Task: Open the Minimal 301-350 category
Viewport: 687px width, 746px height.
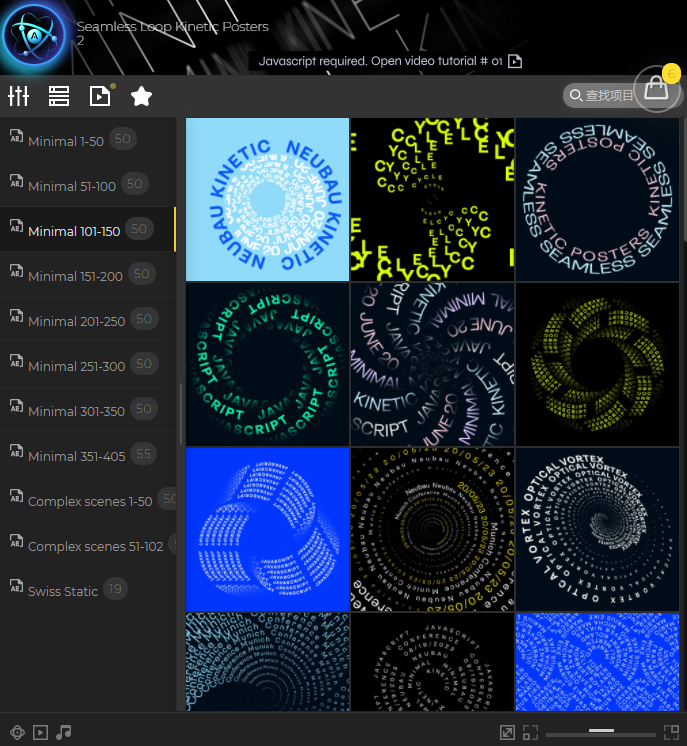Action: point(88,410)
